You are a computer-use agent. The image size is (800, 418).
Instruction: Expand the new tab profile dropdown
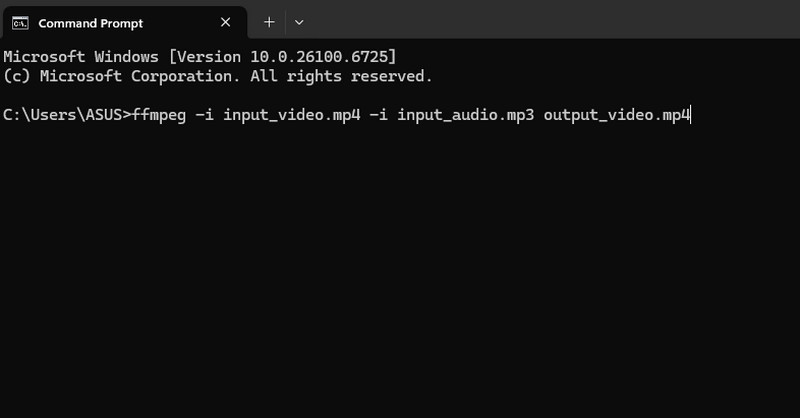coord(299,22)
